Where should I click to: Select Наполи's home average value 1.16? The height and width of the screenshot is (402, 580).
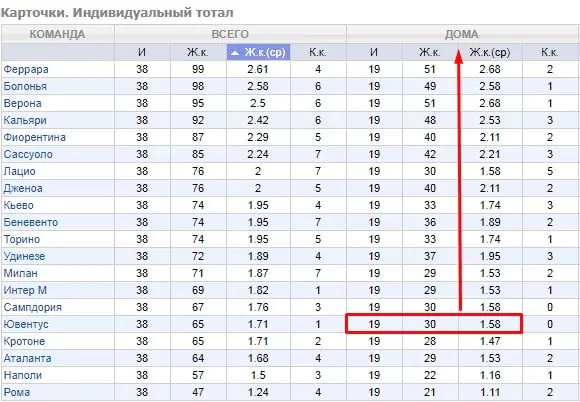490,375
